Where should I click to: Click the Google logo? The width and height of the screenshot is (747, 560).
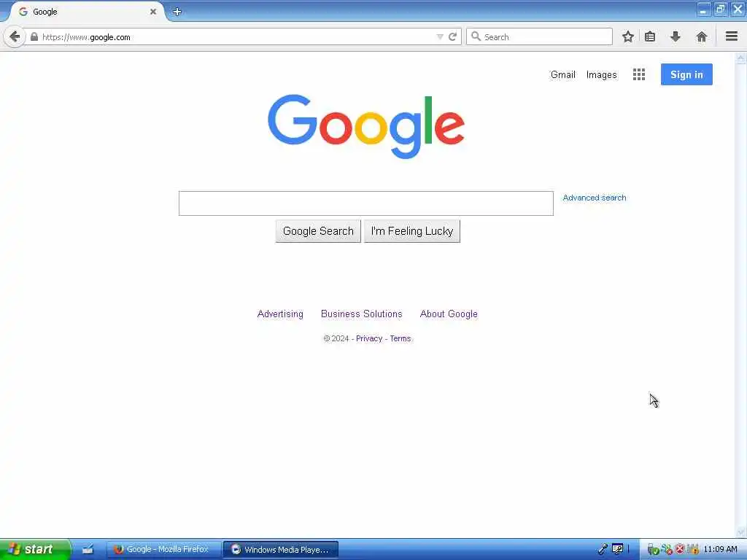coord(366,126)
